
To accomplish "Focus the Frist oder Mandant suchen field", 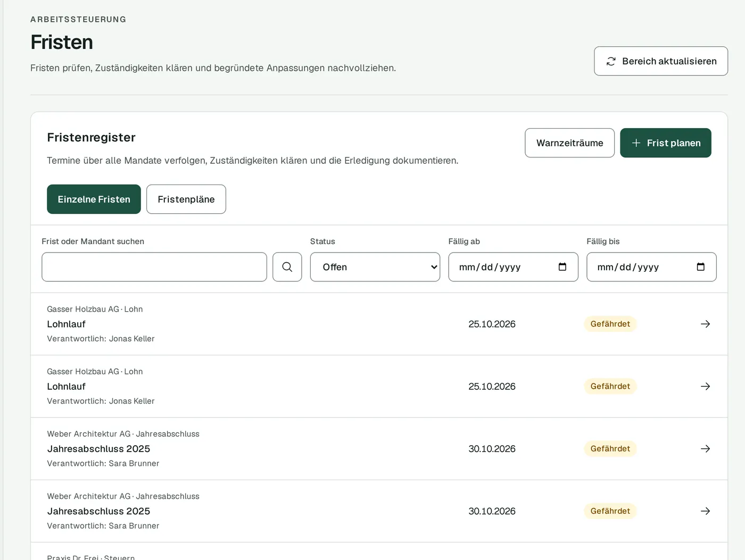I will tap(154, 267).
